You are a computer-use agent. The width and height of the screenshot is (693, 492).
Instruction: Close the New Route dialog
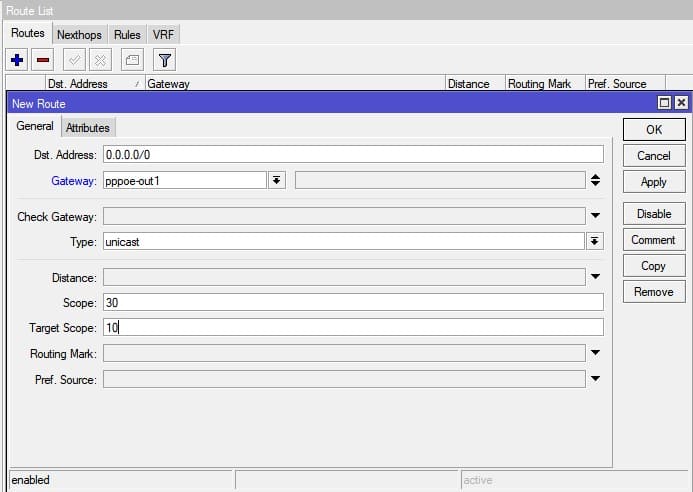pos(680,103)
